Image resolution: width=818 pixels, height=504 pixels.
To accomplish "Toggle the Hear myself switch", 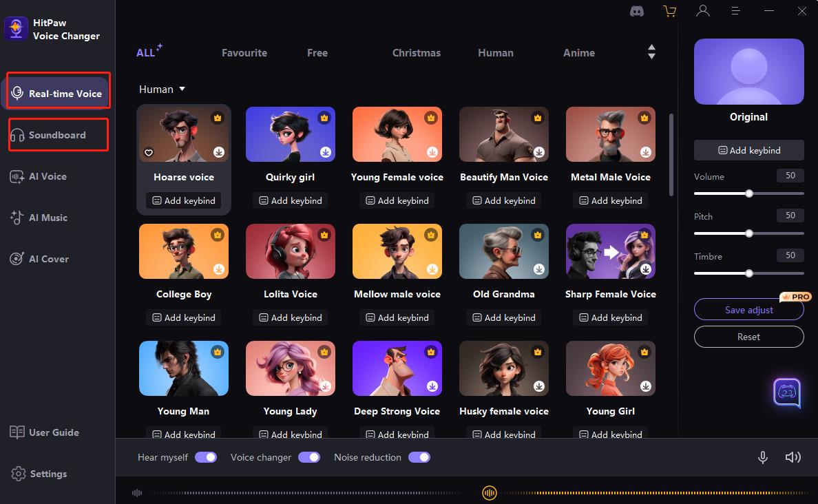I will [x=206, y=457].
